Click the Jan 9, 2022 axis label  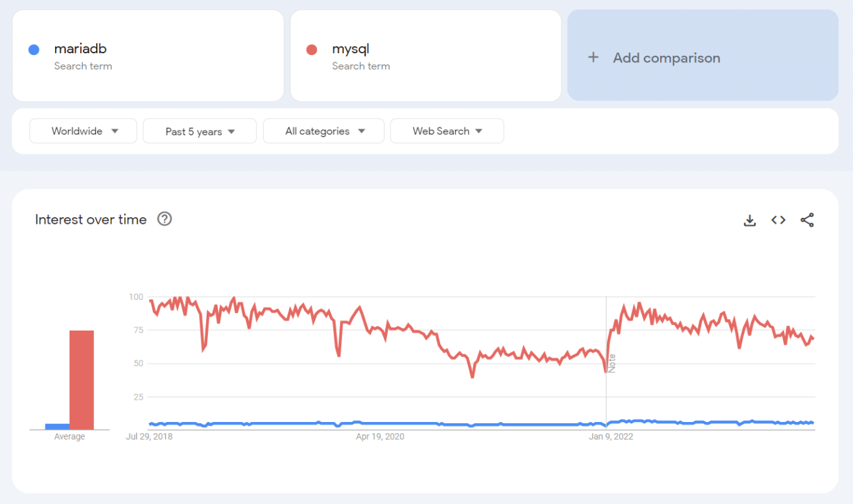[x=611, y=436]
